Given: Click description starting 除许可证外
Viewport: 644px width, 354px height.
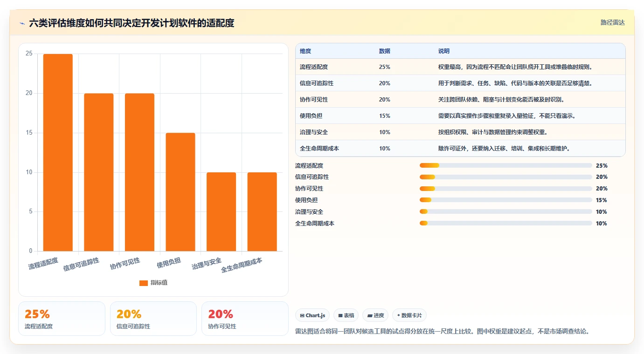Looking at the screenshot, I should pos(504,149).
